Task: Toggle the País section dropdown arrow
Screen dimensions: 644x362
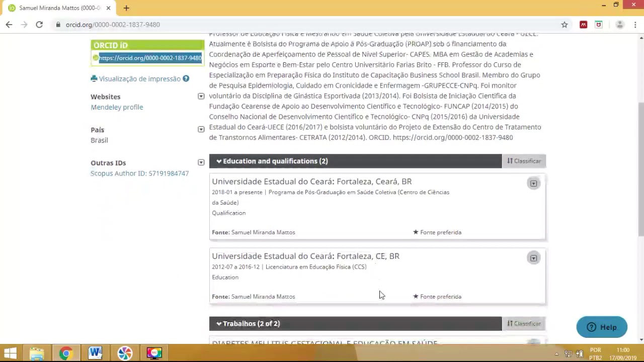Action: click(201, 129)
